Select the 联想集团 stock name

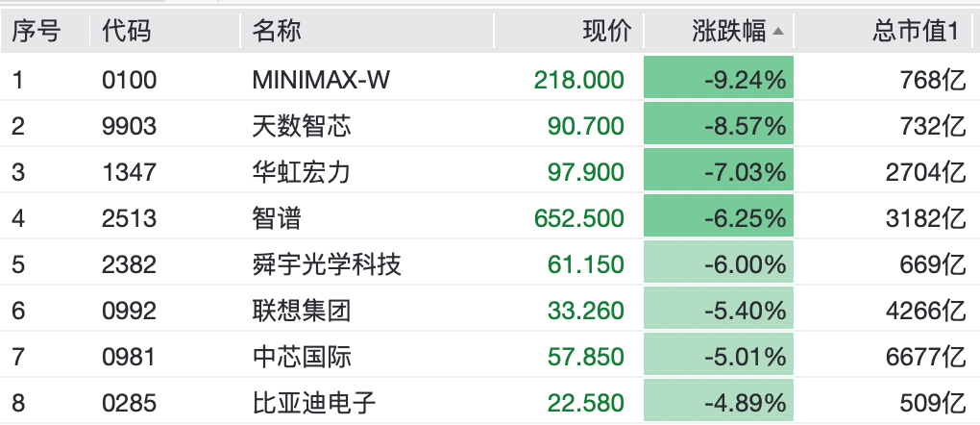(302, 311)
